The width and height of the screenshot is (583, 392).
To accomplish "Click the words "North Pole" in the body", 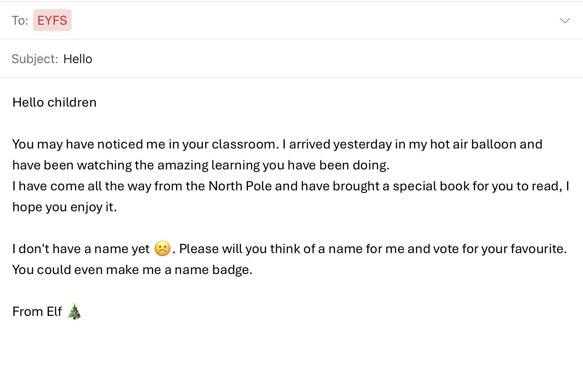I will pyautogui.click(x=240, y=186).
